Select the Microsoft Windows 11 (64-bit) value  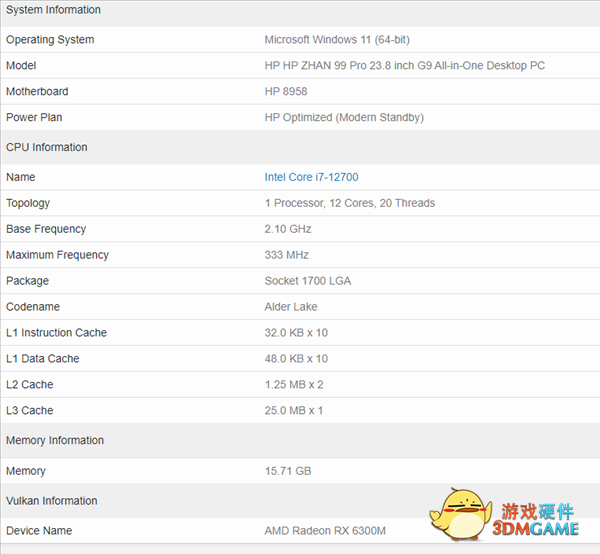337,40
